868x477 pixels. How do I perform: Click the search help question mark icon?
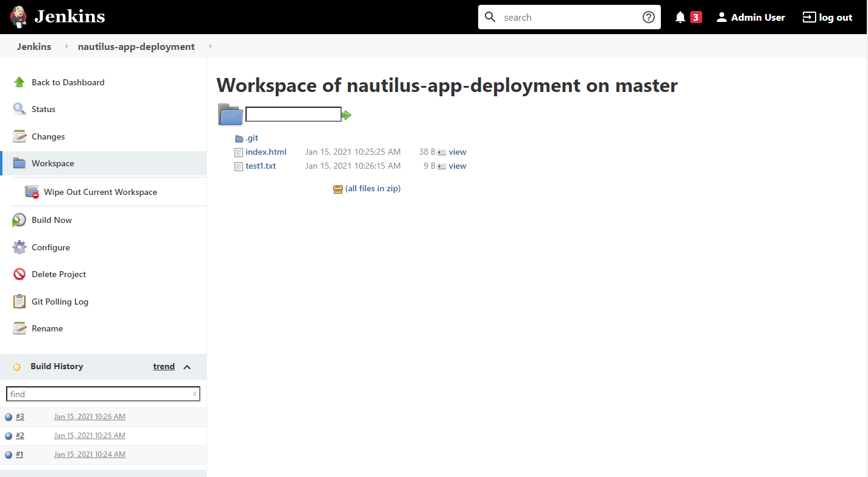tap(649, 17)
